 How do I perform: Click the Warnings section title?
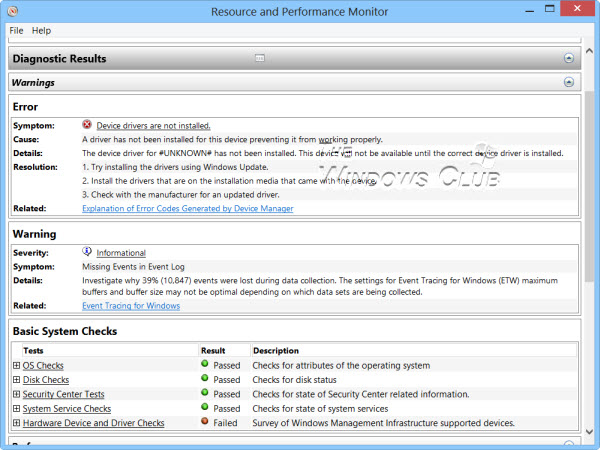pyautogui.click(x=33, y=83)
